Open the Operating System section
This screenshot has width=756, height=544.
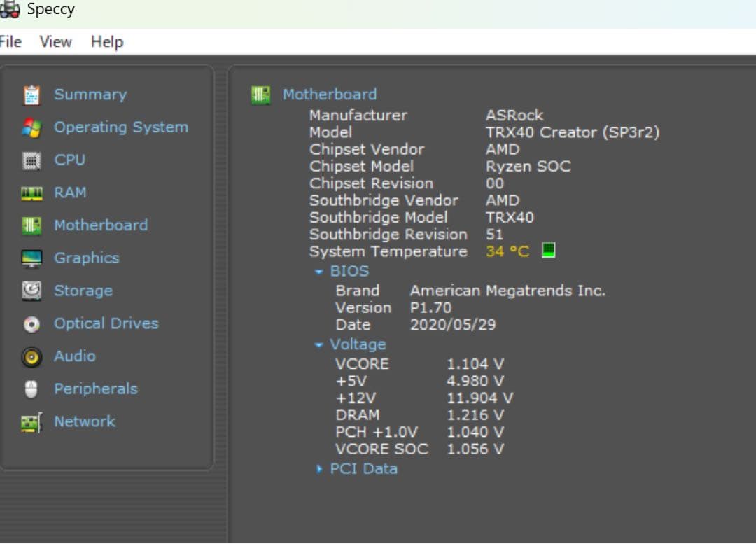[x=121, y=127]
